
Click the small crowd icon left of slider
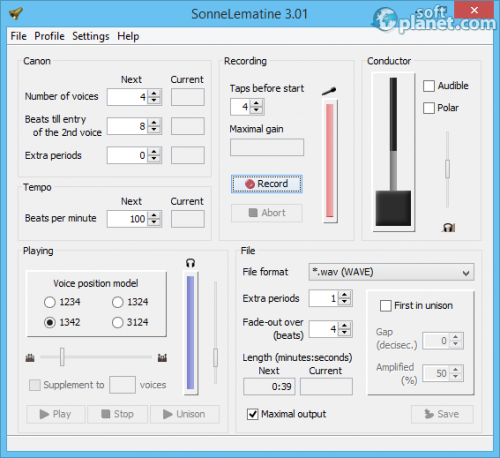coord(30,358)
